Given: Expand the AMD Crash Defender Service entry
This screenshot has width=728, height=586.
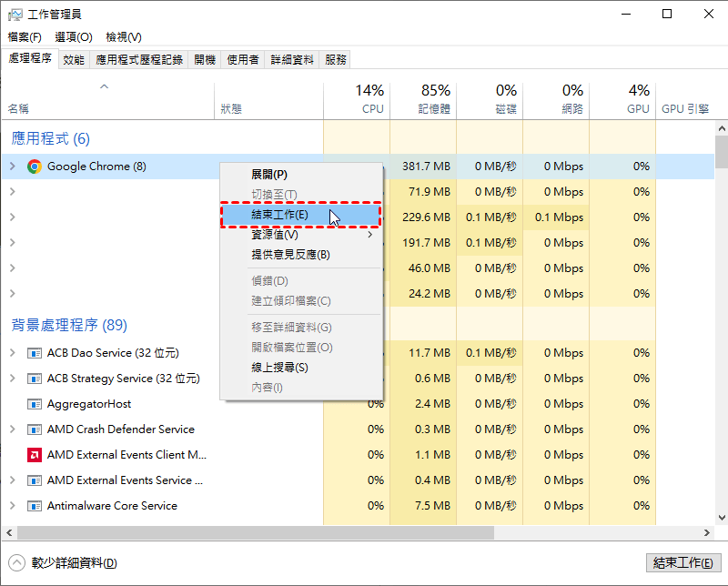Looking at the screenshot, I should tap(12, 429).
